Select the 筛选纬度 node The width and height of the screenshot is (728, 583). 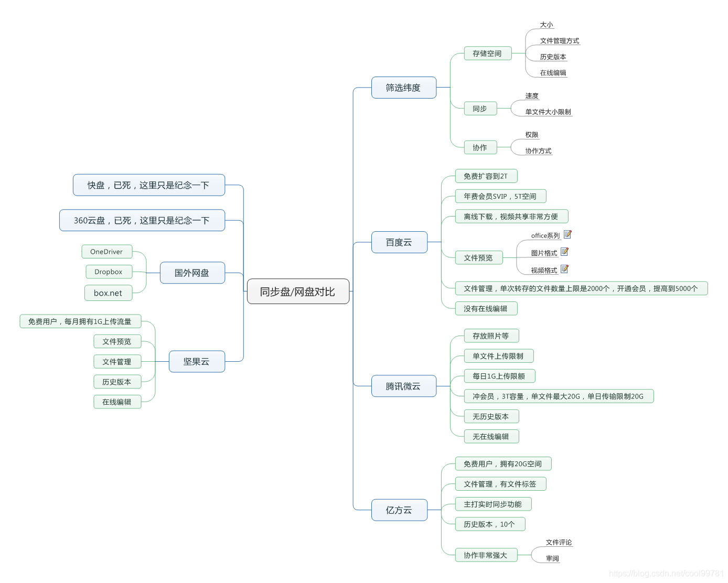click(404, 88)
